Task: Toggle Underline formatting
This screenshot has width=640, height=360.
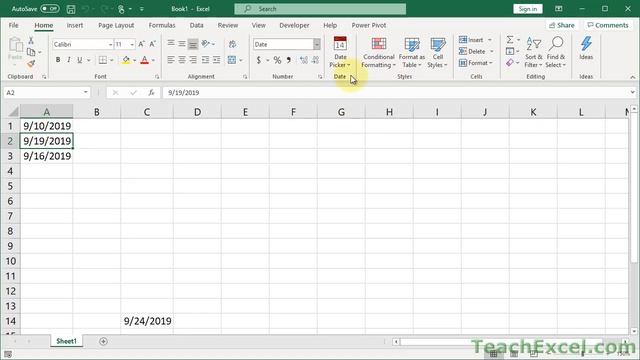Action: point(80,60)
